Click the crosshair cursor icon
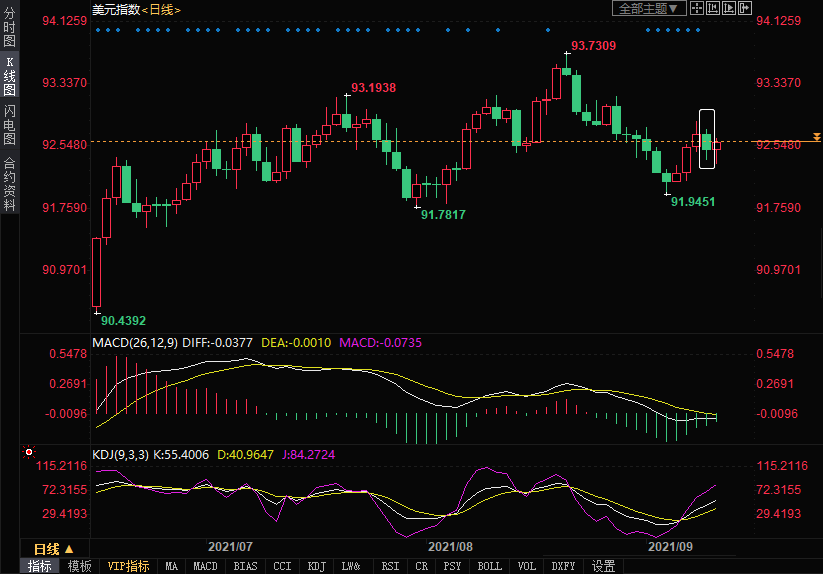This screenshot has height=574, width=823. pyautogui.click(x=697, y=8)
